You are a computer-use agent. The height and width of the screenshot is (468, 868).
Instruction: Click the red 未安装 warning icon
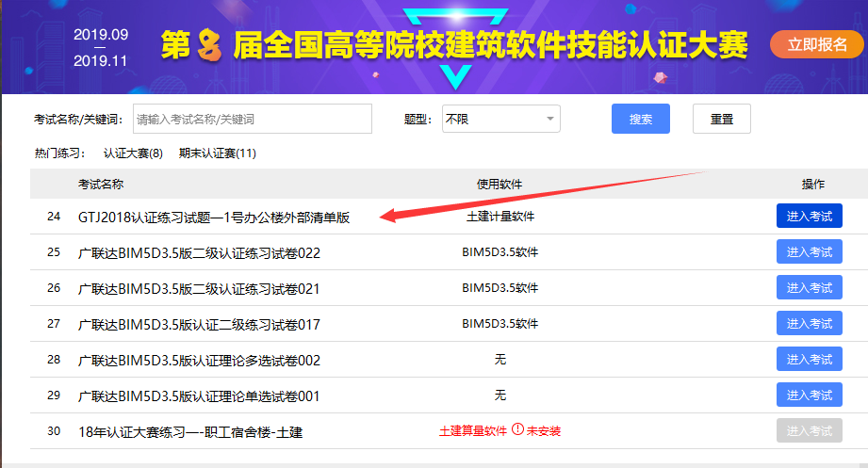tap(517, 429)
